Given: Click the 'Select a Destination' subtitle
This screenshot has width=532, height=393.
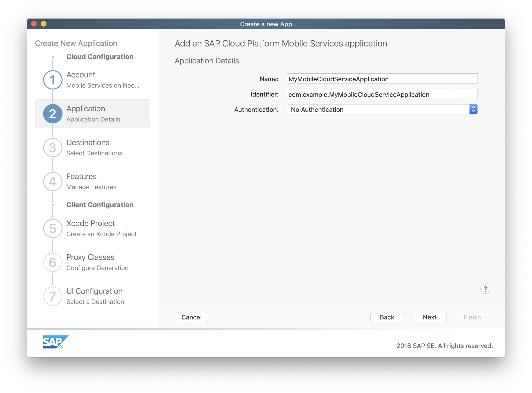Looking at the screenshot, I should 95,302.
